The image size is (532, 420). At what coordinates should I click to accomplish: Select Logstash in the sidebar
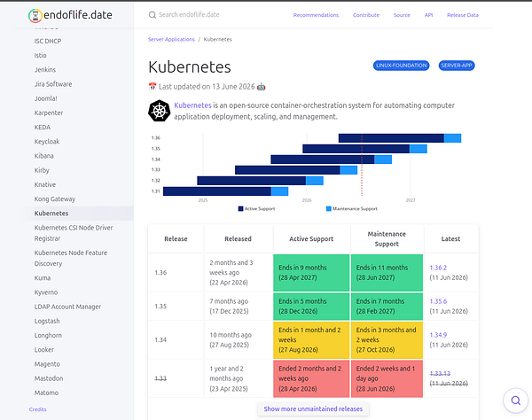pyautogui.click(x=47, y=321)
